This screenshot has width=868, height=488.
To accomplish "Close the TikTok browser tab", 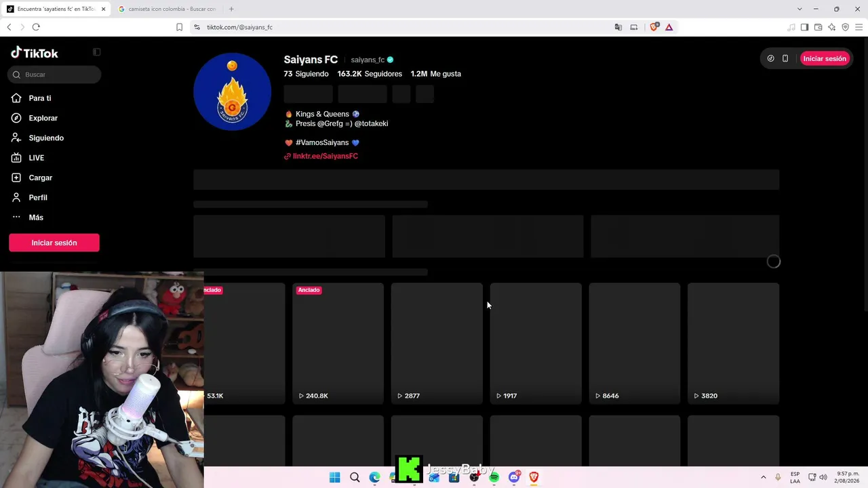I will click(x=104, y=9).
